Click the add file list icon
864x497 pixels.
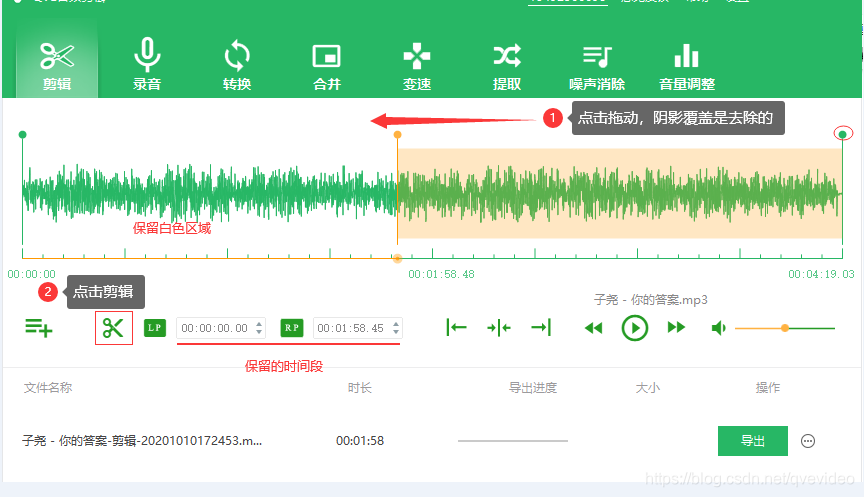pyautogui.click(x=39, y=328)
